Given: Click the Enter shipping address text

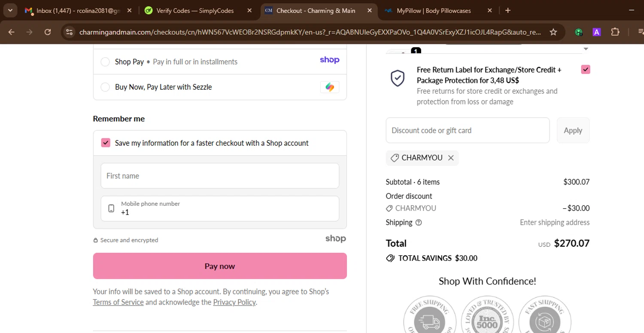Looking at the screenshot, I should (x=555, y=222).
